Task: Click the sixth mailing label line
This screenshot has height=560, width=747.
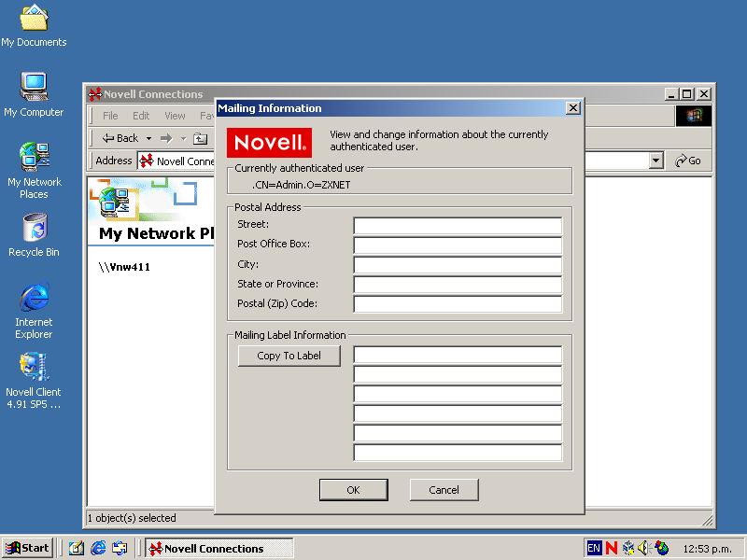Action: tap(458, 453)
